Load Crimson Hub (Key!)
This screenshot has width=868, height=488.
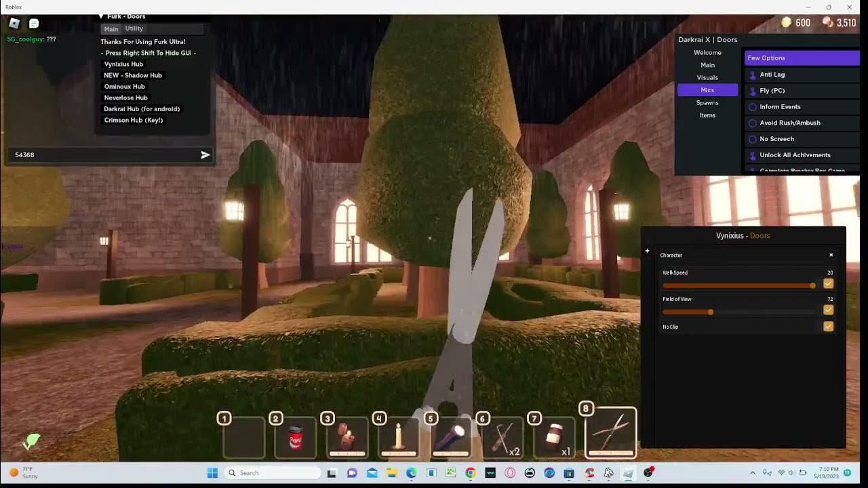(134, 120)
